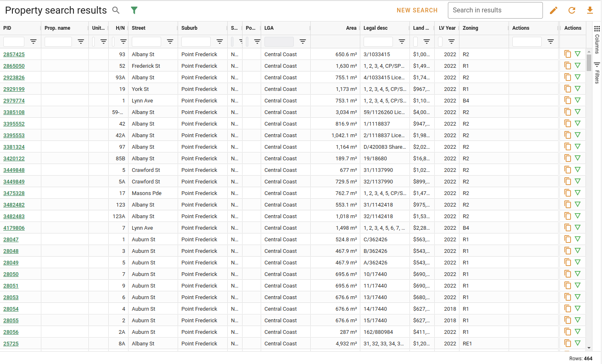This screenshot has width=602, height=364.
Task: Click copy icon in the 28047 row
Action: click(x=568, y=239)
